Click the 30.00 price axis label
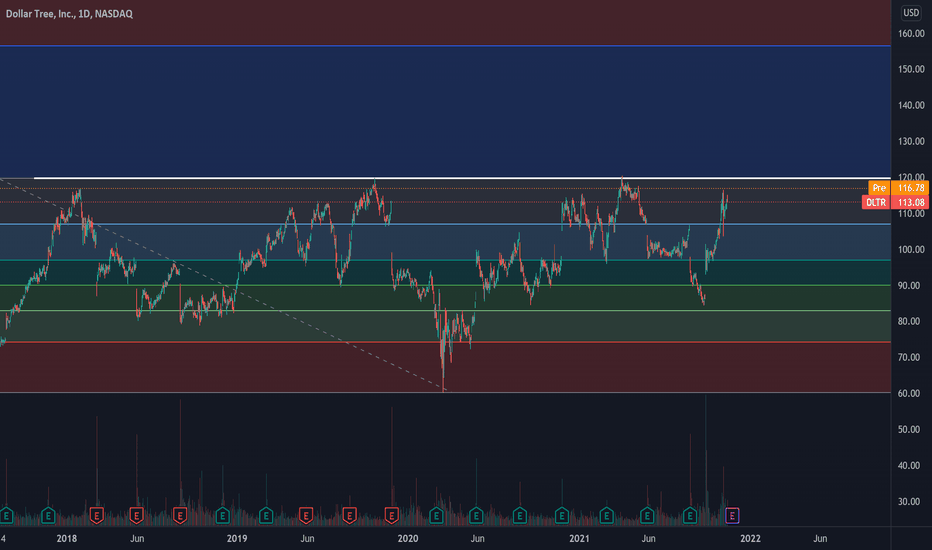The image size is (932, 550). (909, 502)
